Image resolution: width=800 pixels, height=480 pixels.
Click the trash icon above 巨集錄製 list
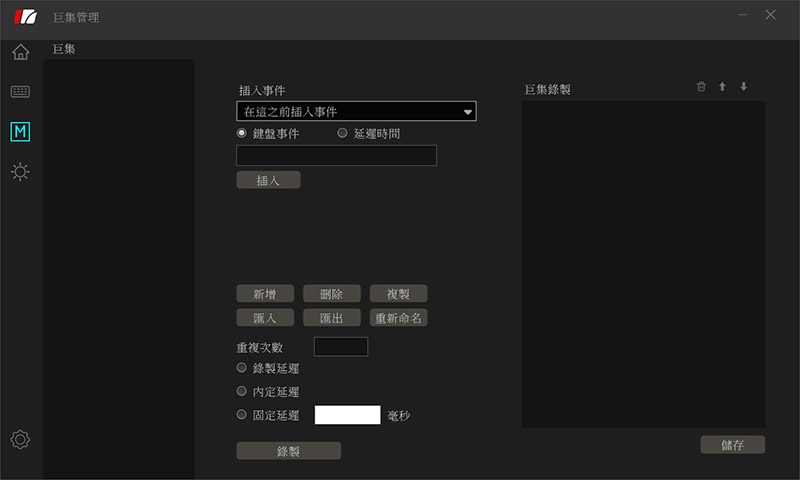(x=701, y=86)
